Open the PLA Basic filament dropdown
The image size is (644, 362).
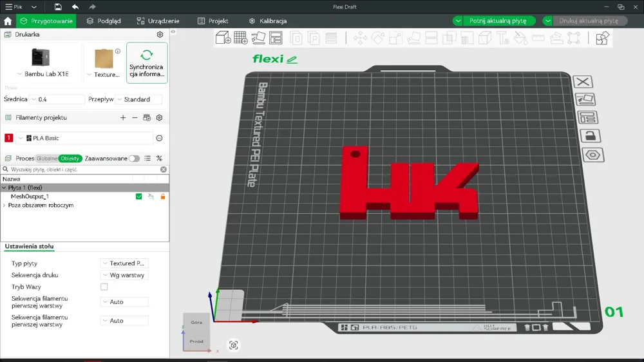pos(84,138)
